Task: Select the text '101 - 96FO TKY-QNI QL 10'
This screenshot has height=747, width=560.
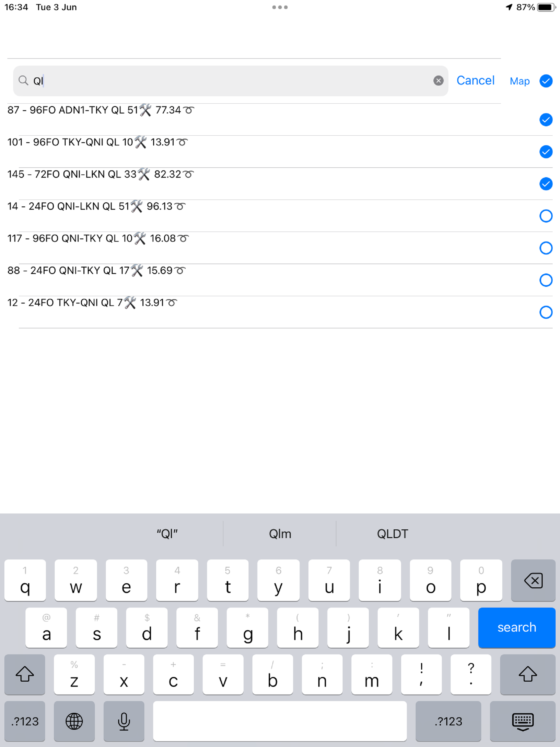Action: [x=70, y=142]
